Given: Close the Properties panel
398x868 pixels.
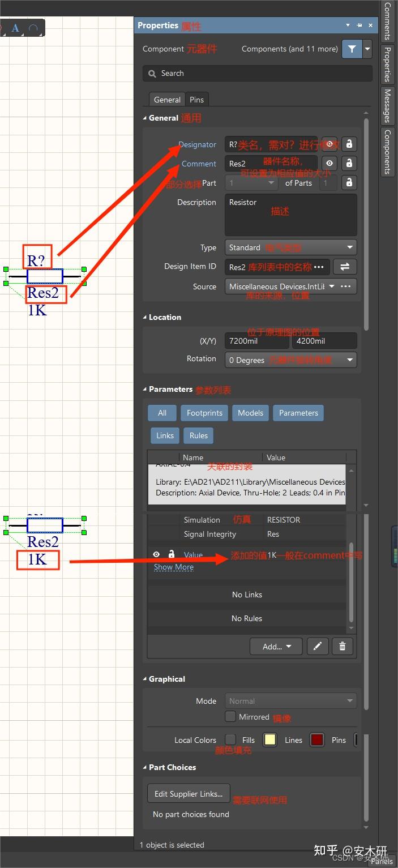Looking at the screenshot, I should 371,25.
